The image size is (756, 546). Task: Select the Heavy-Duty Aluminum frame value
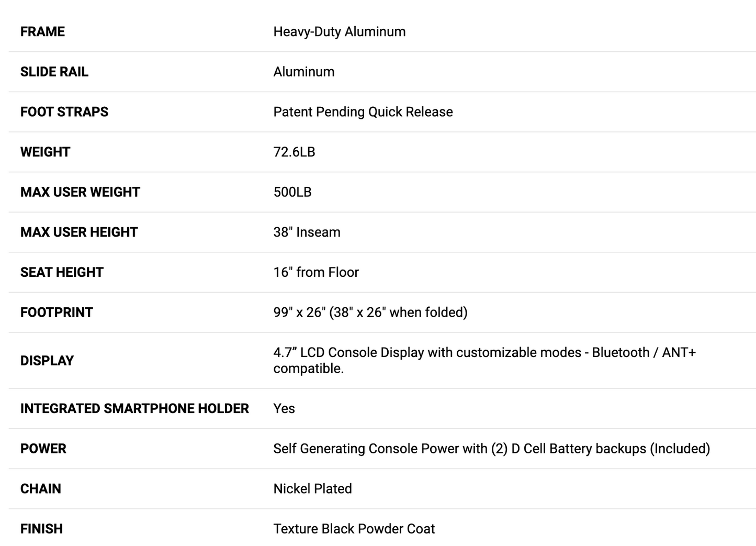pyautogui.click(x=339, y=31)
